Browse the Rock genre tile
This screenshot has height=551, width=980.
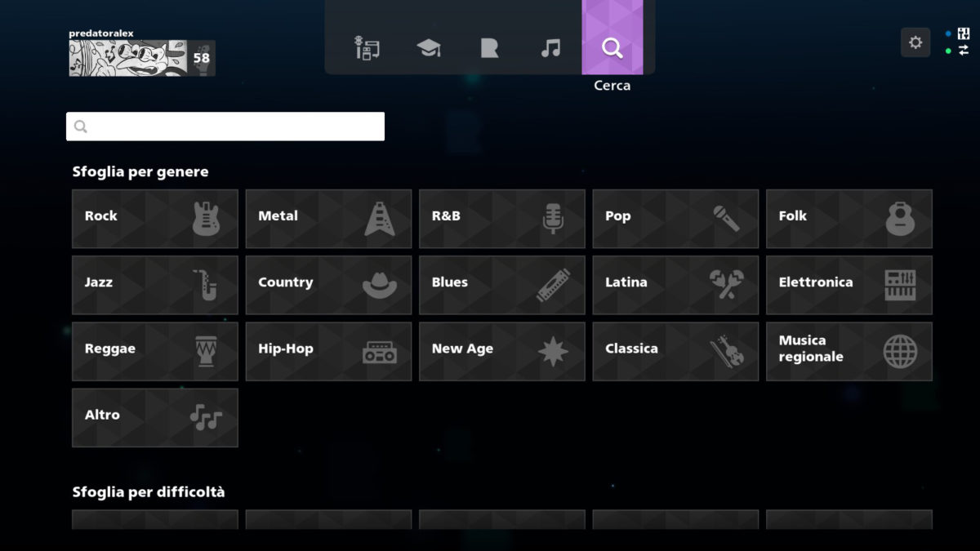[x=155, y=219]
